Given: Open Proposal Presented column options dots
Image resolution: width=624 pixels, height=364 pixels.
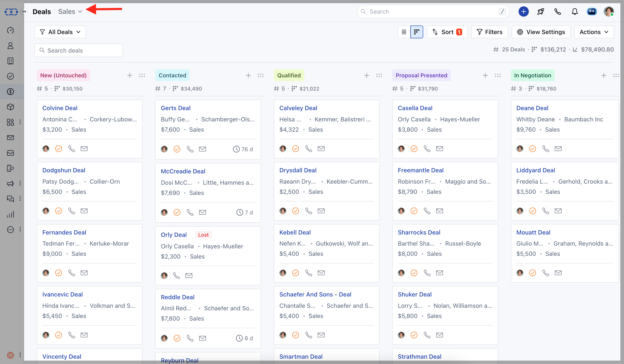Looking at the screenshot, I should [x=498, y=75].
